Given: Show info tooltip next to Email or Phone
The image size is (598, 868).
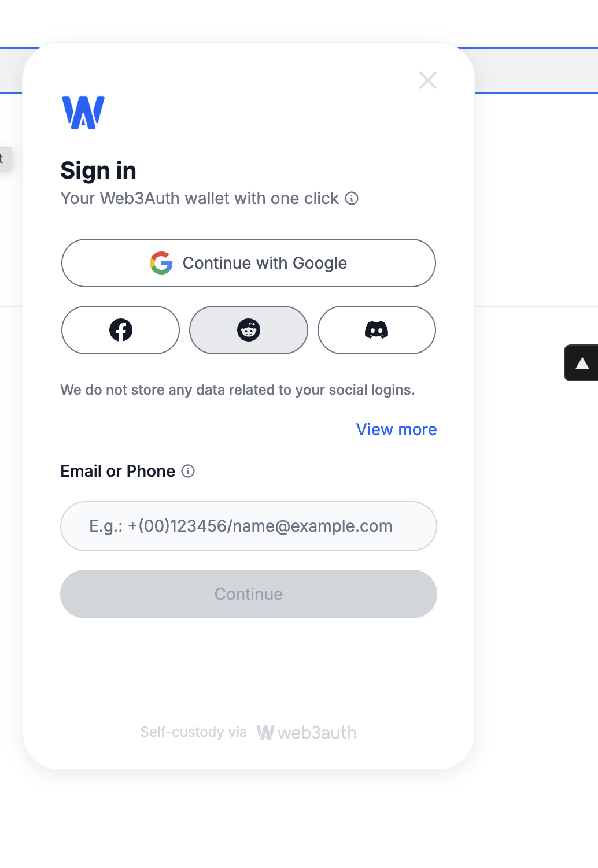Looking at the screenshot, I should [x=188, y=471].
